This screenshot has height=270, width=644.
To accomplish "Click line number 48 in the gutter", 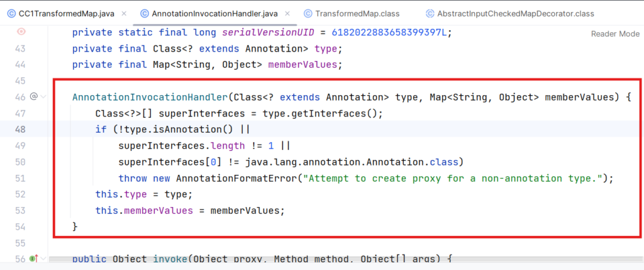I will pos(20,129).
